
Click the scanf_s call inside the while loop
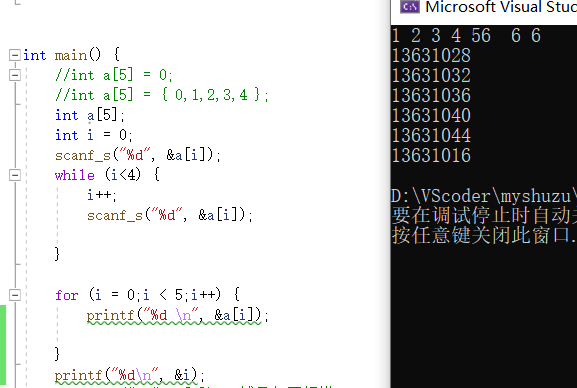pos(170,215)
